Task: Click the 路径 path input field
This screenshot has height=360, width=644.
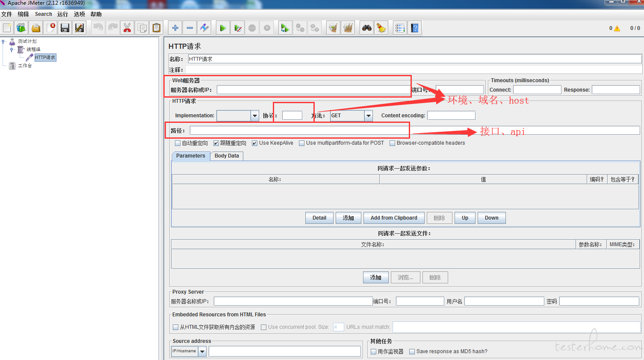Action: coord(415,131)
